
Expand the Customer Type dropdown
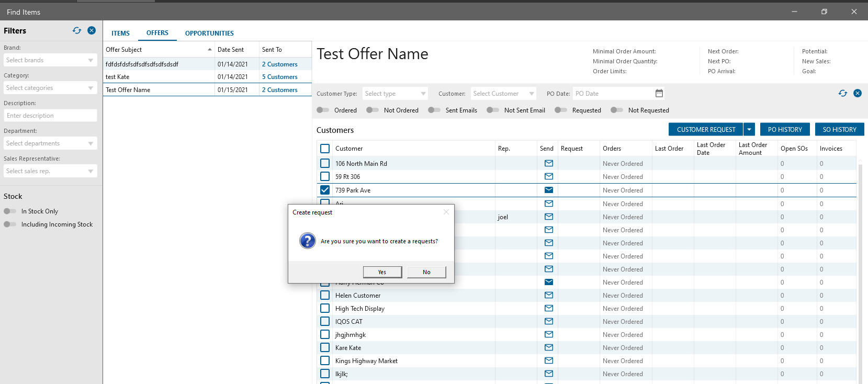tap(396, 94)
